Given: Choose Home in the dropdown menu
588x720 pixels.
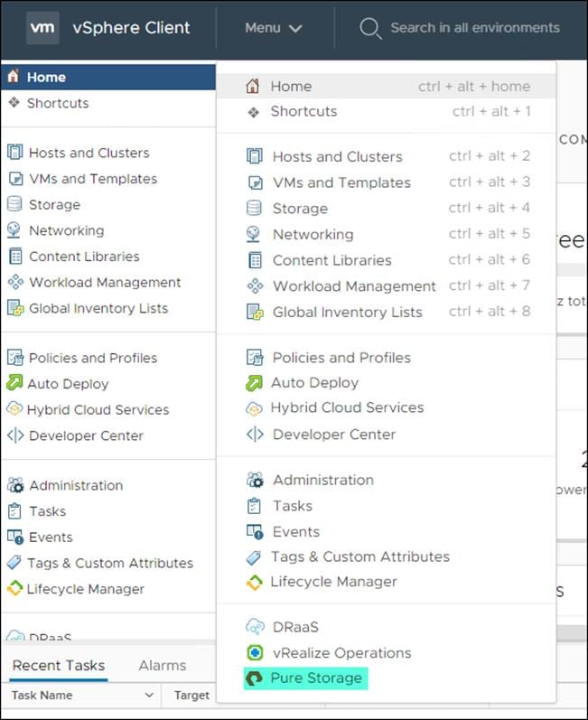Looking at the screenshot, I should click(386, 86).
